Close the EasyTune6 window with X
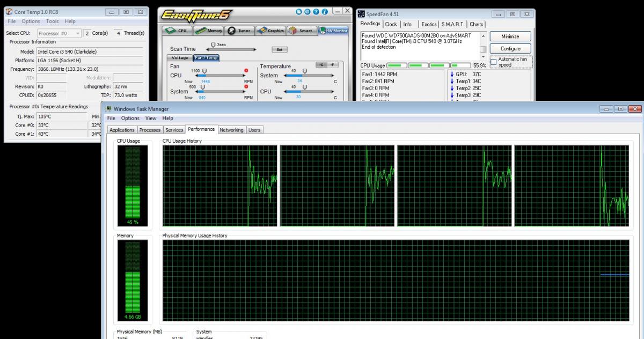The height and width of the screenshot is (339, 644). pos(347,11)
